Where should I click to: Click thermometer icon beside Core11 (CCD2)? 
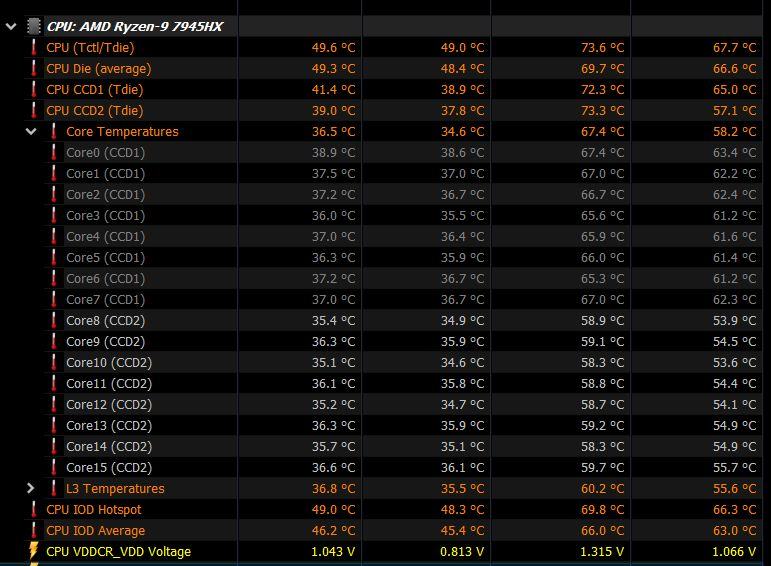(x=54, y=383)
